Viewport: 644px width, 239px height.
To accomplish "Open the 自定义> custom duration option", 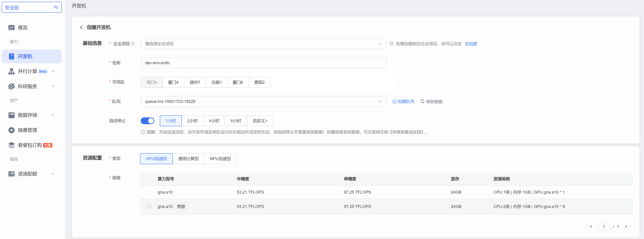I will [x=260, y=121].
